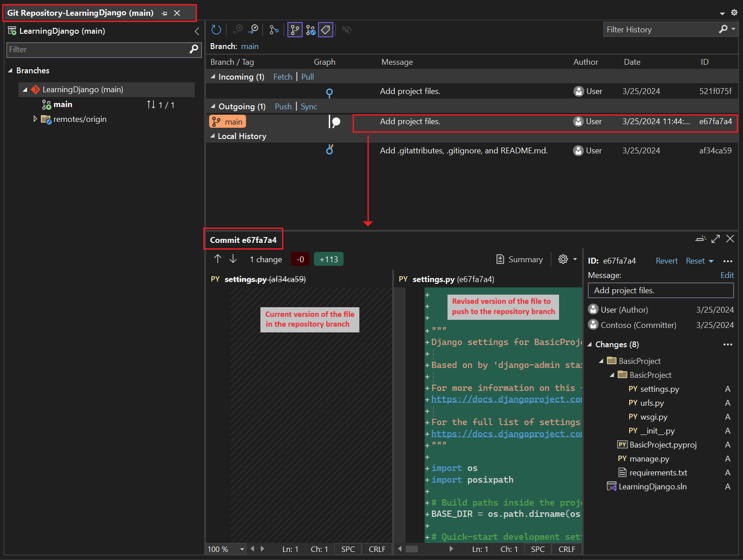Click the Refresh icon in history toolbar
743x560 pixels.
coord(216,30)
